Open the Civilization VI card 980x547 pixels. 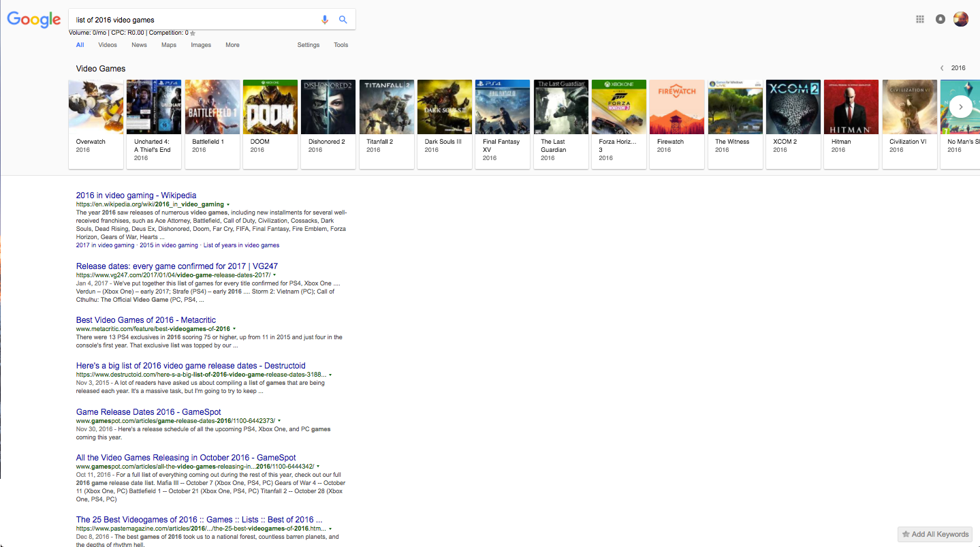[x=910, y=124]
